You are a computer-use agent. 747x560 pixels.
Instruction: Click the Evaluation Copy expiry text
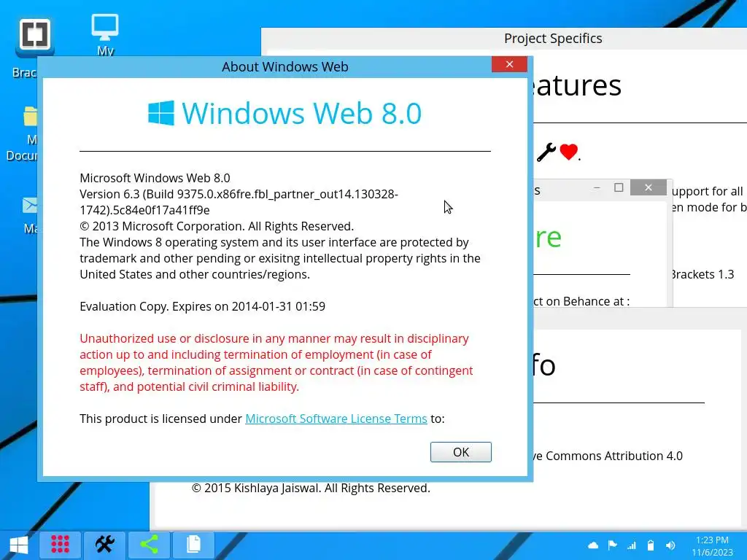point(203,306)
